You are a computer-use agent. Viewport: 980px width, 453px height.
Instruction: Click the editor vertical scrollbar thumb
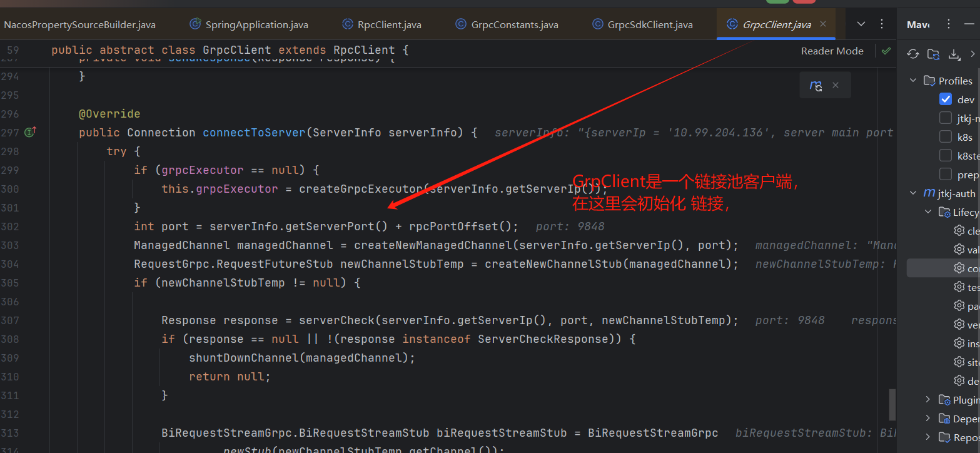click(892, 405)
